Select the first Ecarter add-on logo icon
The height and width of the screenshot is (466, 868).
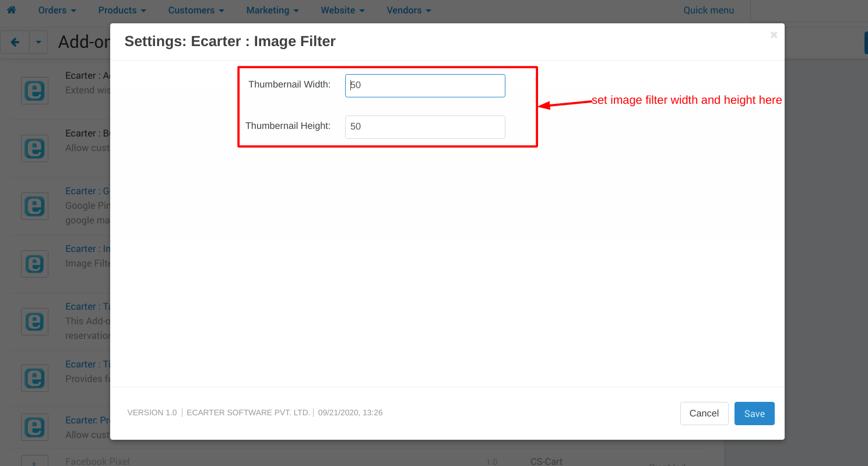coord(34,90)
